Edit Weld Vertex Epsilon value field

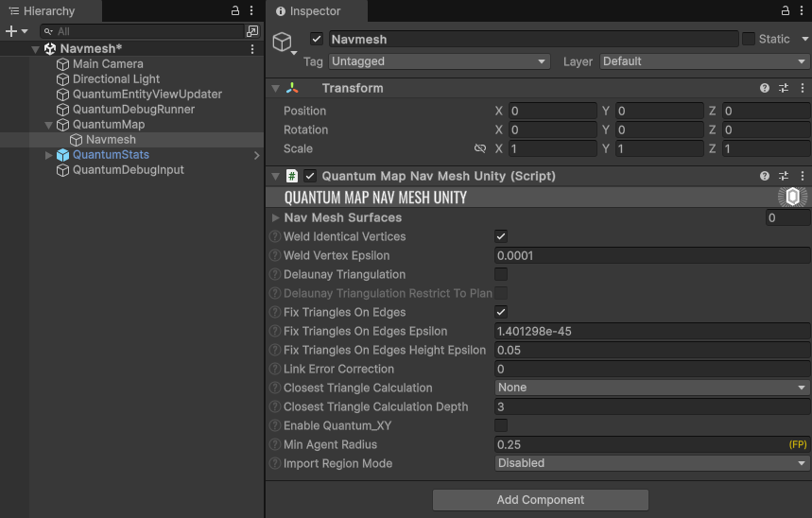pos(652,255)
